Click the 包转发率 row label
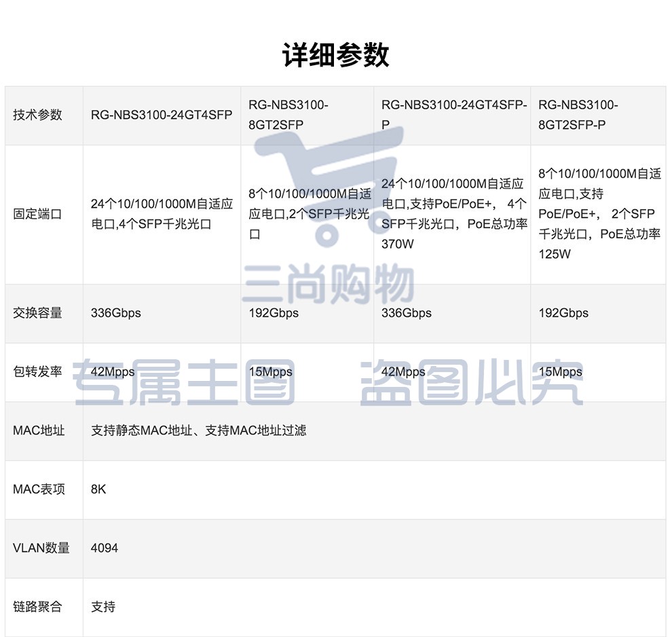The image size is (672, 637). 38,371
